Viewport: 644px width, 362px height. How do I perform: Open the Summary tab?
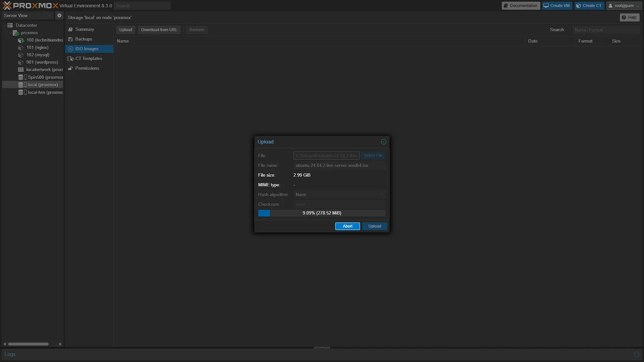(x=89, y=29)
